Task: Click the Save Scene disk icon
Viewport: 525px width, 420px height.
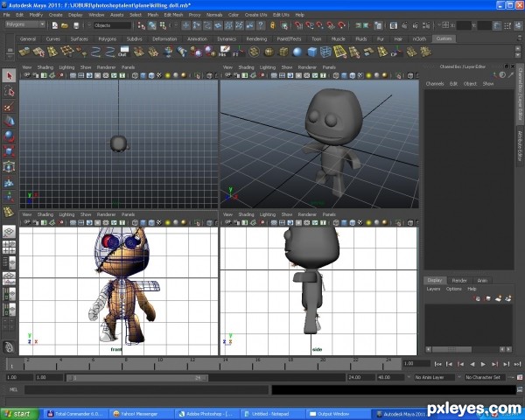Action: tap(76, 25)
